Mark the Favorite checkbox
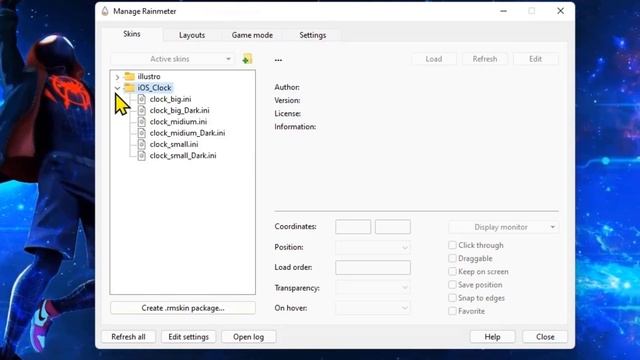 (452, 311)
